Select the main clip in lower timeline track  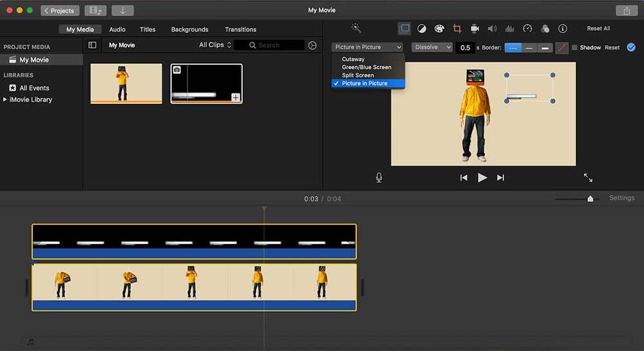(x=194, y=287)
